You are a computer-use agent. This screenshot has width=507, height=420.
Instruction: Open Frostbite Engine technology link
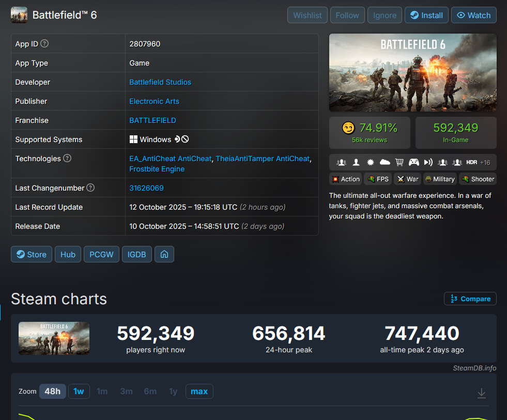point(157,169)
